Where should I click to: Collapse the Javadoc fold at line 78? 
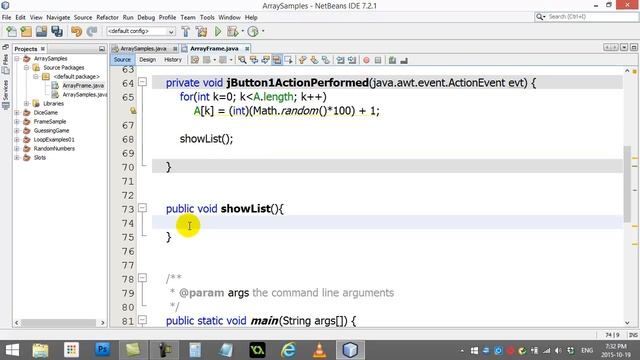coord(142,278)
